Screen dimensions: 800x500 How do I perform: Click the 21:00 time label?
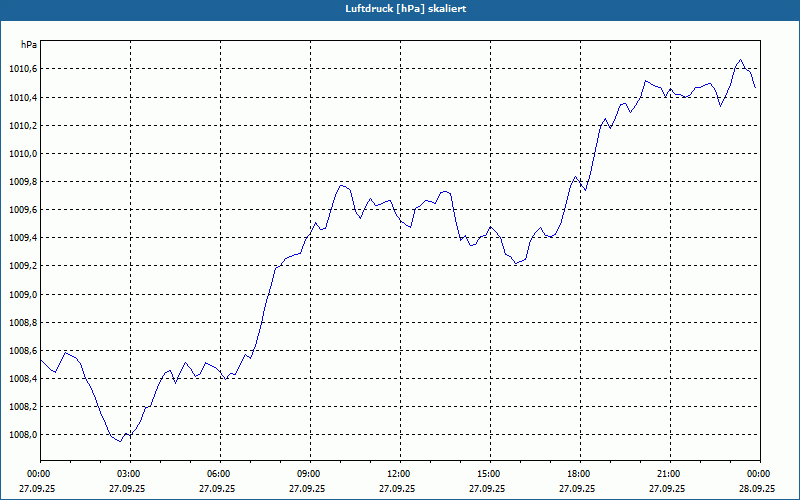pos(668,474)
